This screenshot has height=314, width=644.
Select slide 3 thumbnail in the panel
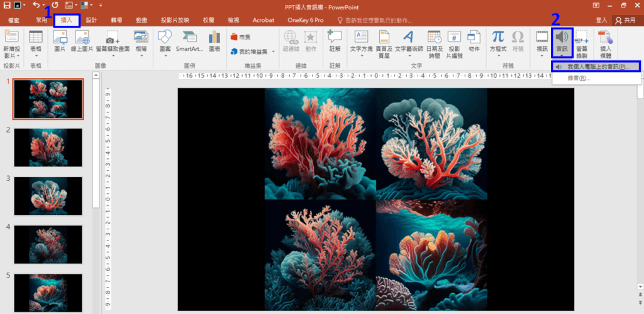tap(48, 197)
